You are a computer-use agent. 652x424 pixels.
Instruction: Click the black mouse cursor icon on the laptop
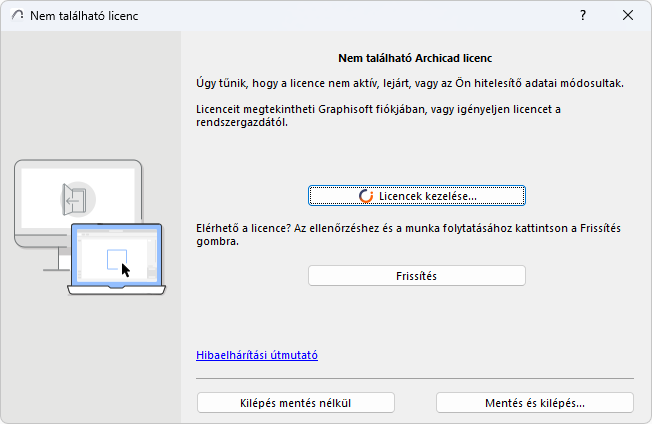(x=125, y=270)
